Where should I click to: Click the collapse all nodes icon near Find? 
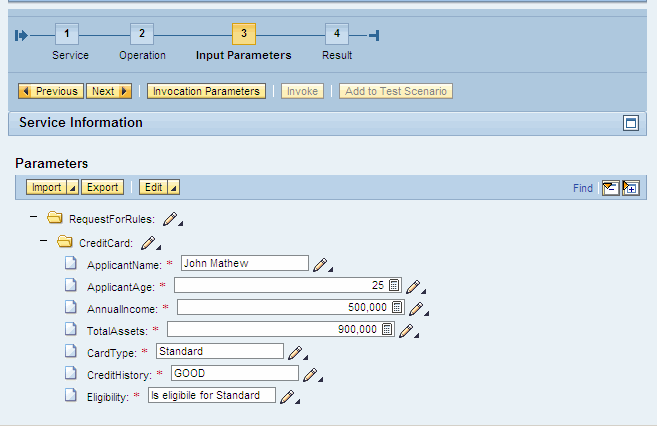coord(610,188)
